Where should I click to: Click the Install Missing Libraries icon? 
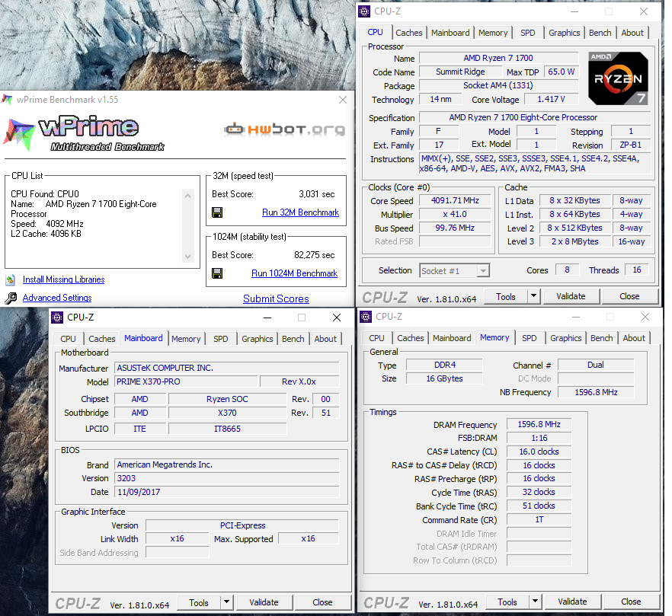pyautogui.click(x=11, y=279)
